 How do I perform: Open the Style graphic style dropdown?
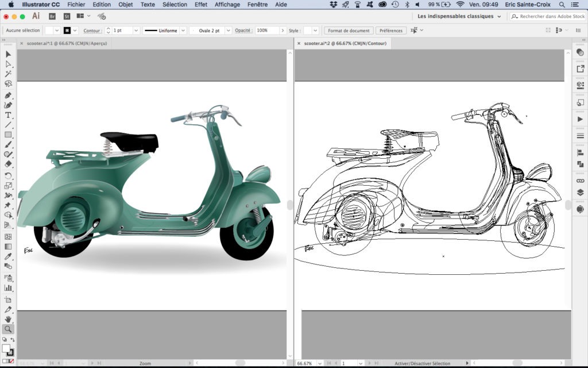point(315,30)
